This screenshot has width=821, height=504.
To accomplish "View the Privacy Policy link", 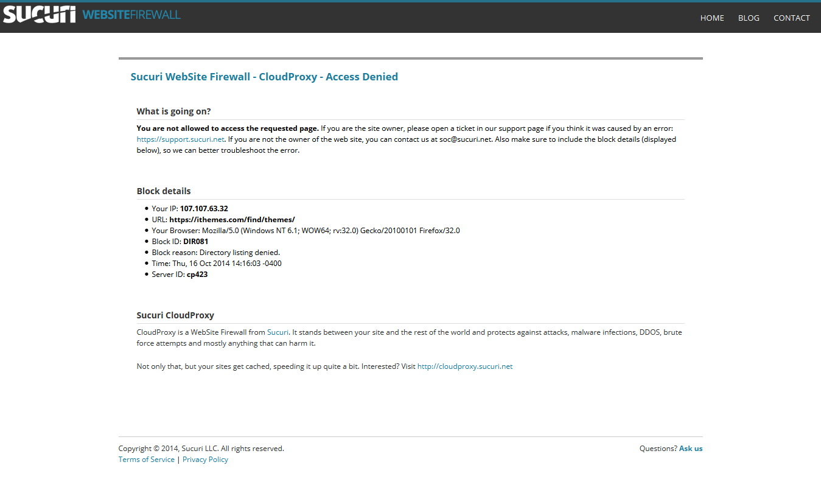I will coord(205,460).
